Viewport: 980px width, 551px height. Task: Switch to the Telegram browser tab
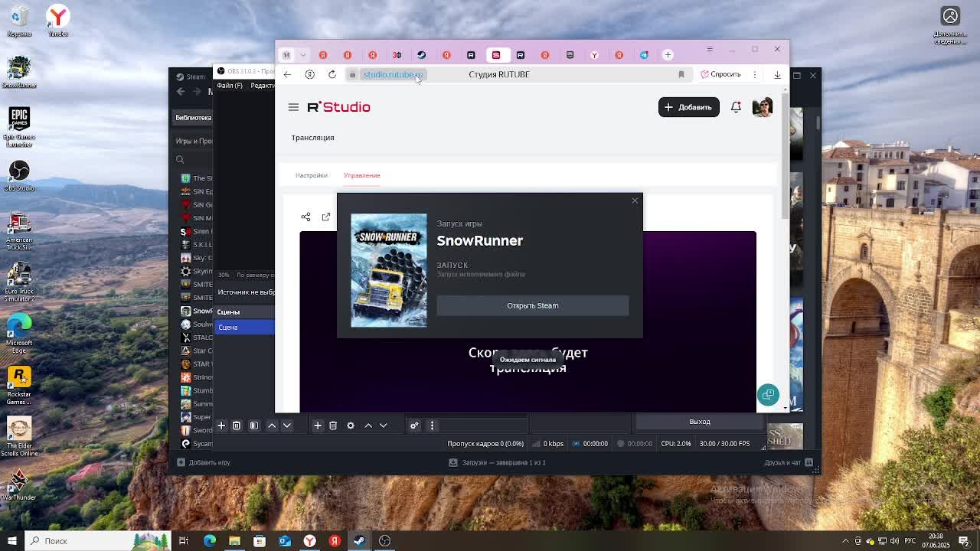pyautogui.click(x=644, y=55)
